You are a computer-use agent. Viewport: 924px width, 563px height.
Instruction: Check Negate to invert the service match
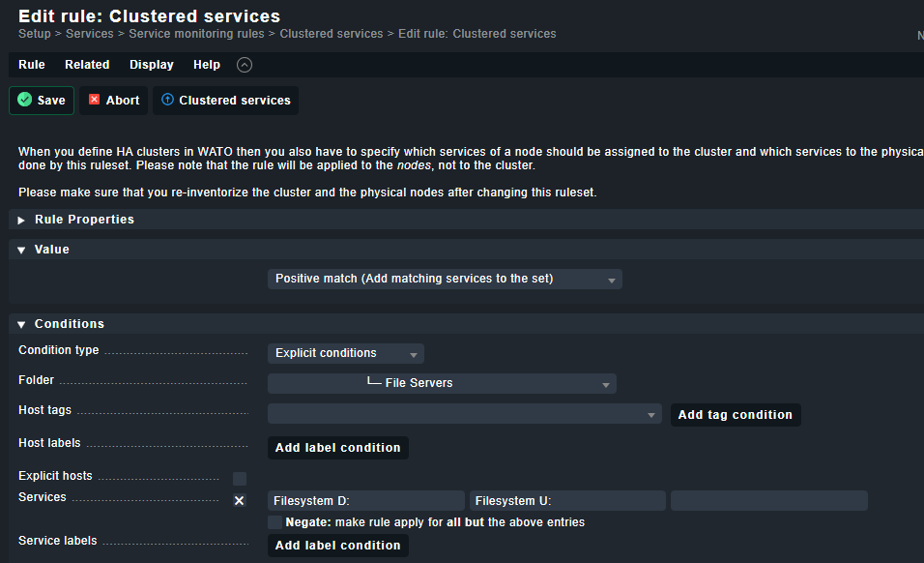pyautogui.click(x=274, y=522)
